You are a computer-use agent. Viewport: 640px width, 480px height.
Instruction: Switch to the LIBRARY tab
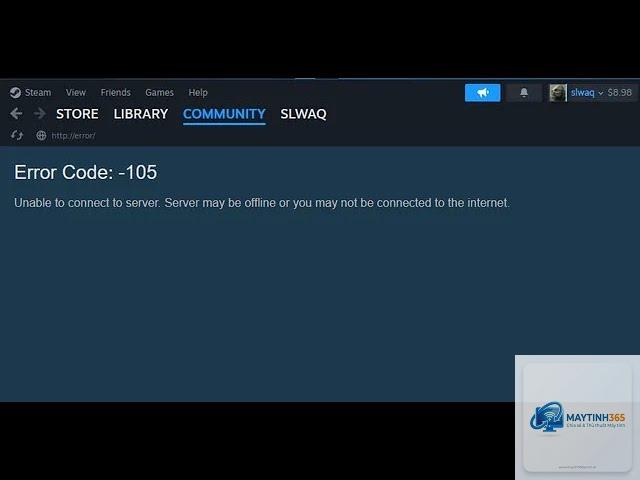click(x=141, y=114)
